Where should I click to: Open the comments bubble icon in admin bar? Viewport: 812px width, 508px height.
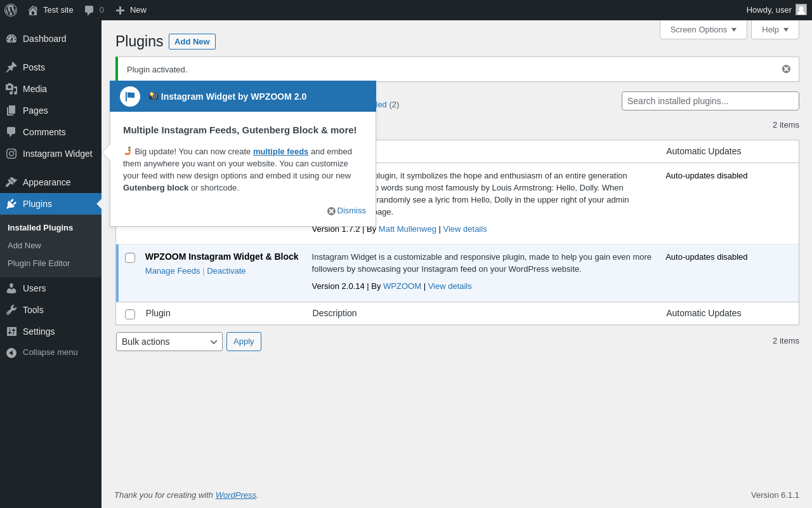click(x=89, y=10)
